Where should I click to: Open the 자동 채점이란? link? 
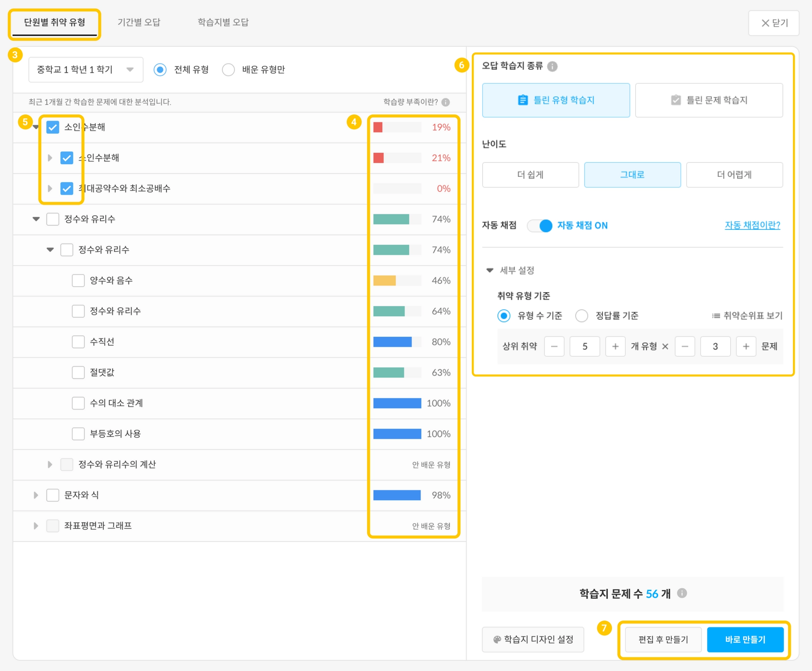(x=752, y=225)
